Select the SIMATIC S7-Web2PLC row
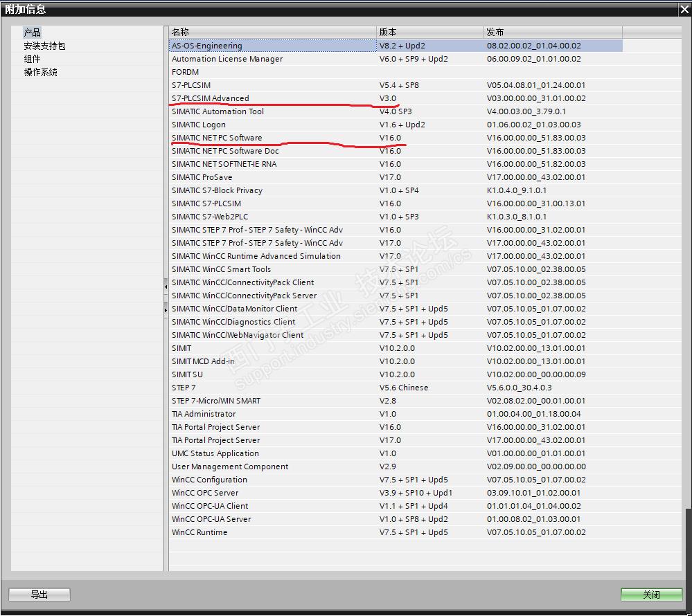 (396, 217)
